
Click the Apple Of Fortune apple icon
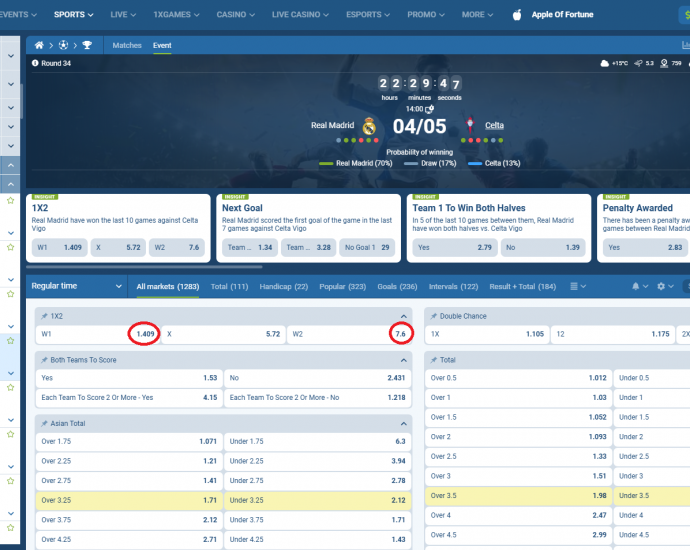[517, 15]
